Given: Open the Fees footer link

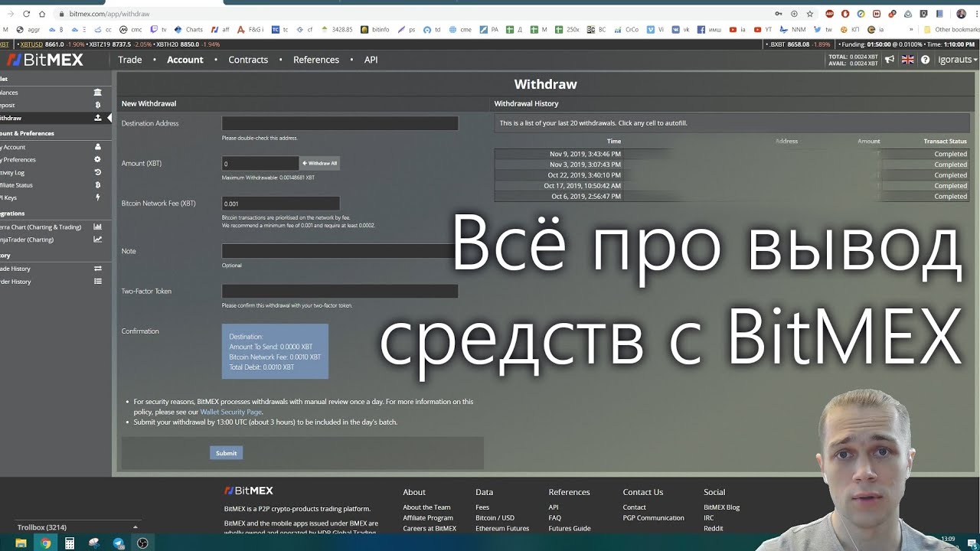Looking at the screenshot, I should tap(482, 507).
